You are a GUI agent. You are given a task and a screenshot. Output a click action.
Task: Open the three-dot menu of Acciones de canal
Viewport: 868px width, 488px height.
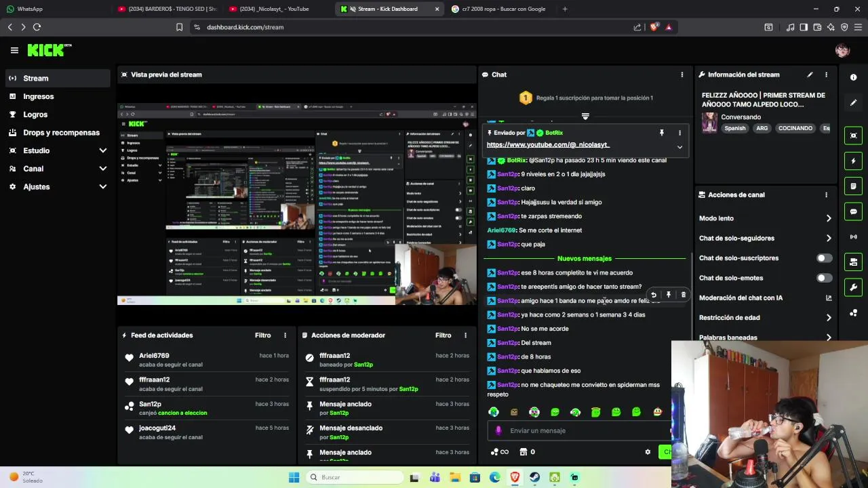click(x=826, y=195)
